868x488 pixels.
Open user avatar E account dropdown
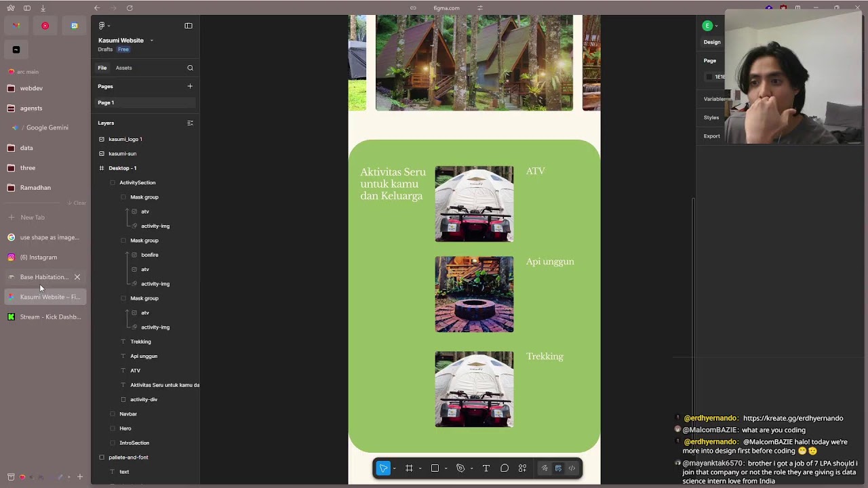tap(710, 26)
